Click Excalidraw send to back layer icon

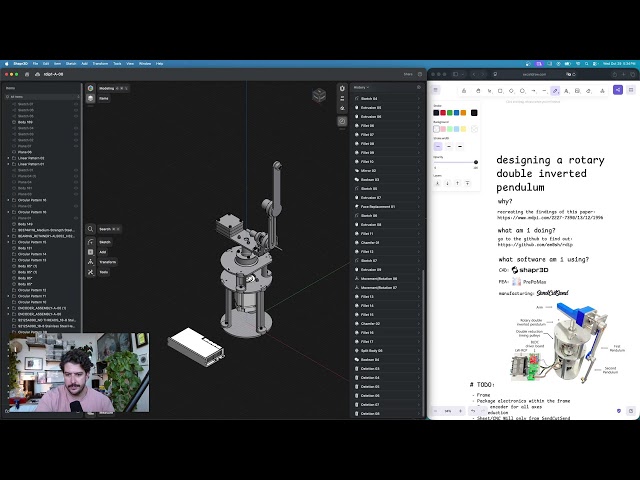[x=438, y=183]
